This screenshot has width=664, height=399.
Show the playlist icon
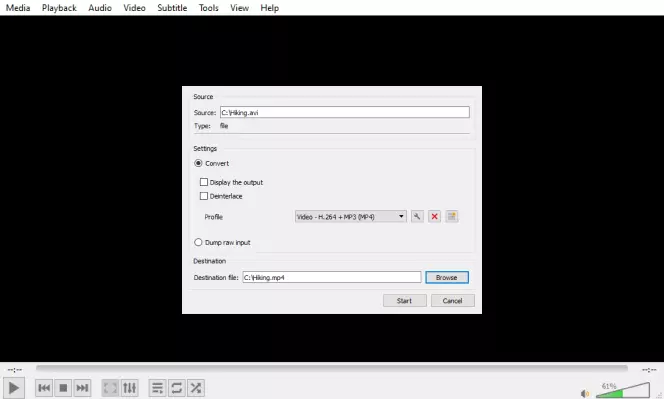point(157,388)
